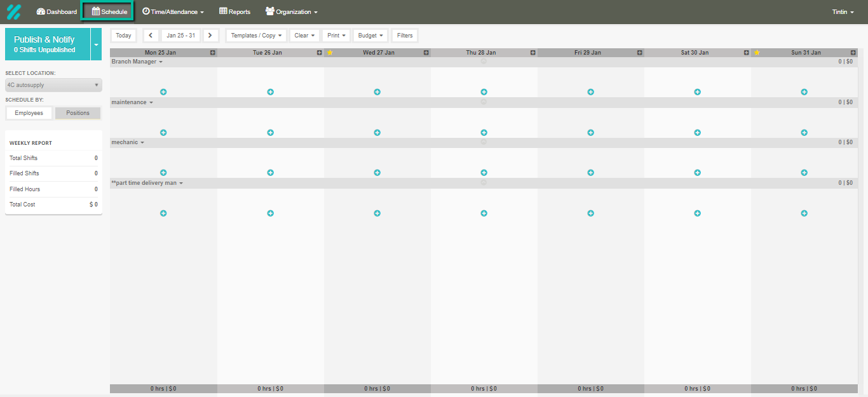The height and width of the screenshot is (397, 868).
Task: Click the app logo in top-left corner
Action: [x=14, y=11]
